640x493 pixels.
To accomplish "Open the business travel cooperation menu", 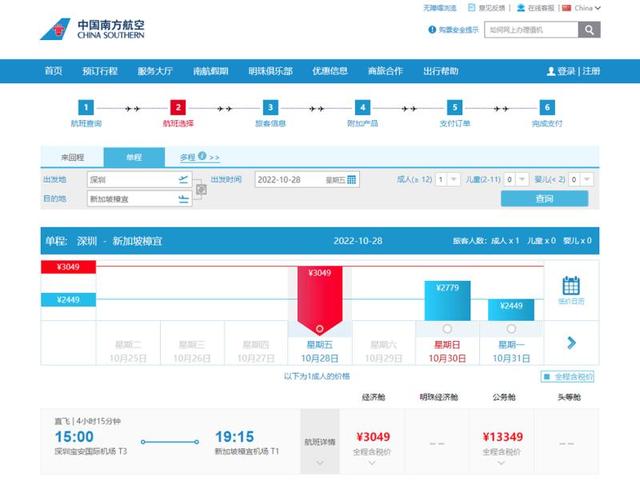I will click(x=385, y=71).
